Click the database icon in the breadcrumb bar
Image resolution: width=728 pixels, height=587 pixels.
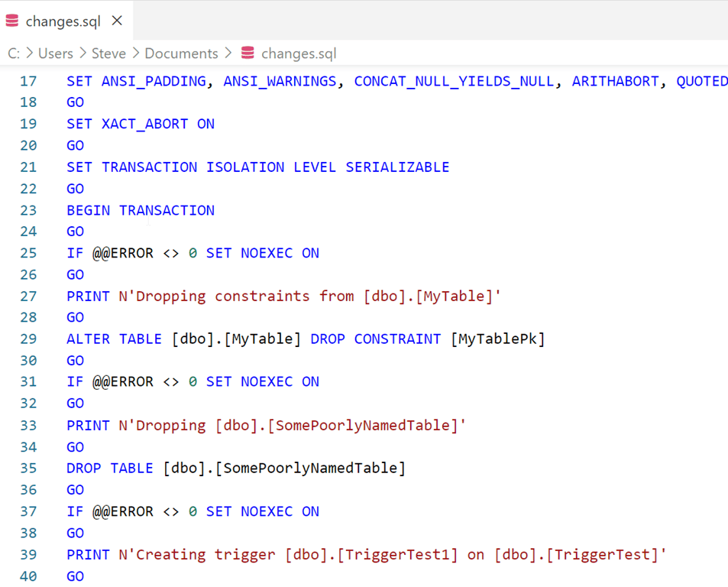coord(246,54)
